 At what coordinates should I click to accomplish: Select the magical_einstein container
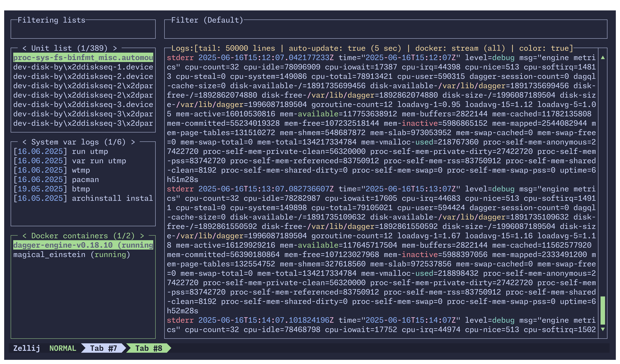(71, 255)
